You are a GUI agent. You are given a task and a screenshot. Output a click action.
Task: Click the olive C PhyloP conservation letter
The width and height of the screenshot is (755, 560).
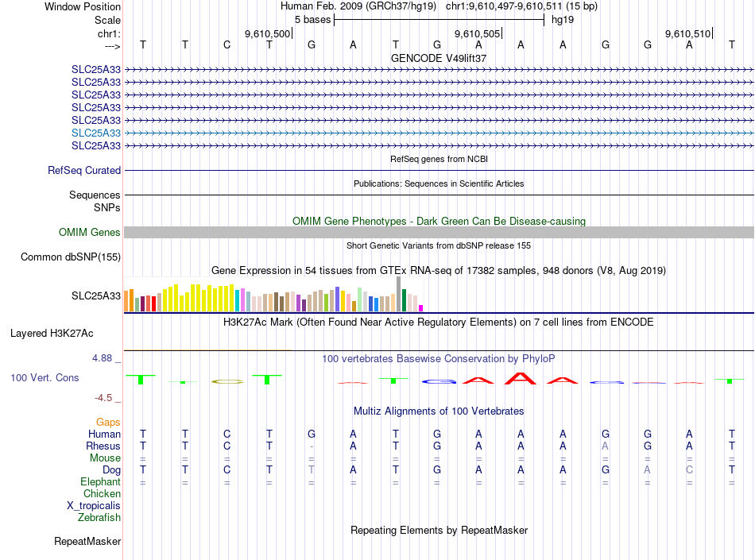click(x=227, y=381)
